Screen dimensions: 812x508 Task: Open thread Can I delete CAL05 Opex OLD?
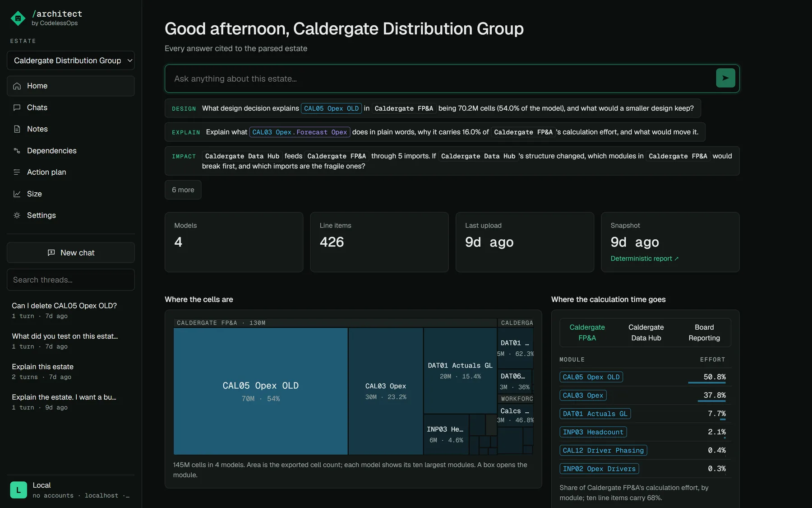click(x=71, y=310)
